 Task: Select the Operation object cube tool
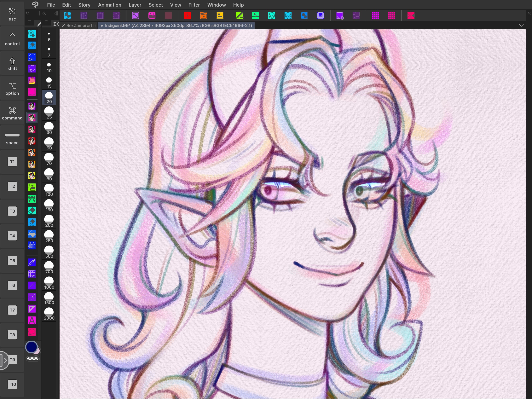click(x=32, y=34)
